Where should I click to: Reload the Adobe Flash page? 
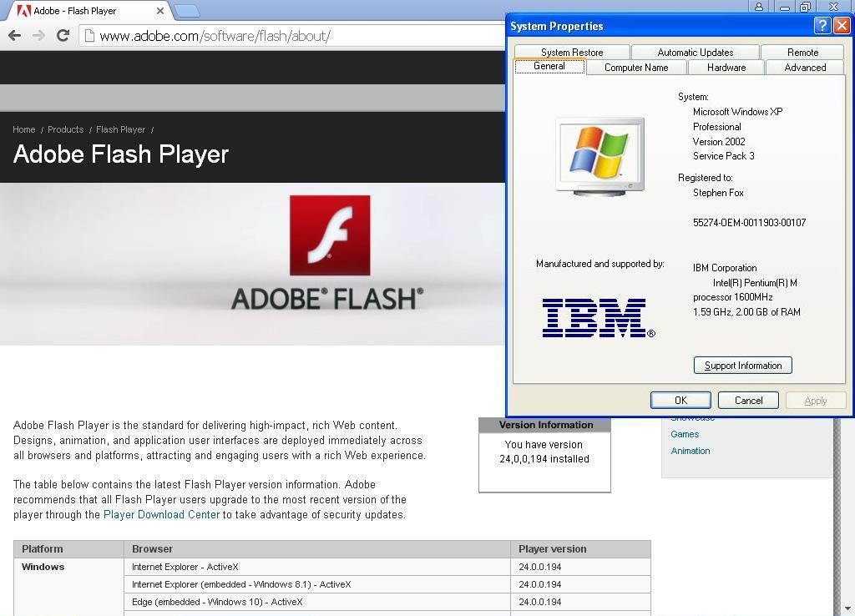point(63,36)
